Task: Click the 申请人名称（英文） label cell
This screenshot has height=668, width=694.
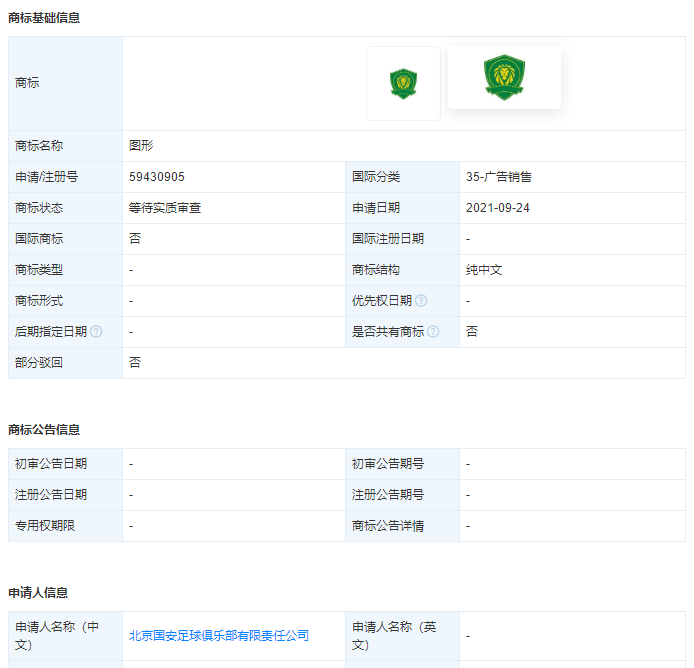Action: click(x=402, y=636)
